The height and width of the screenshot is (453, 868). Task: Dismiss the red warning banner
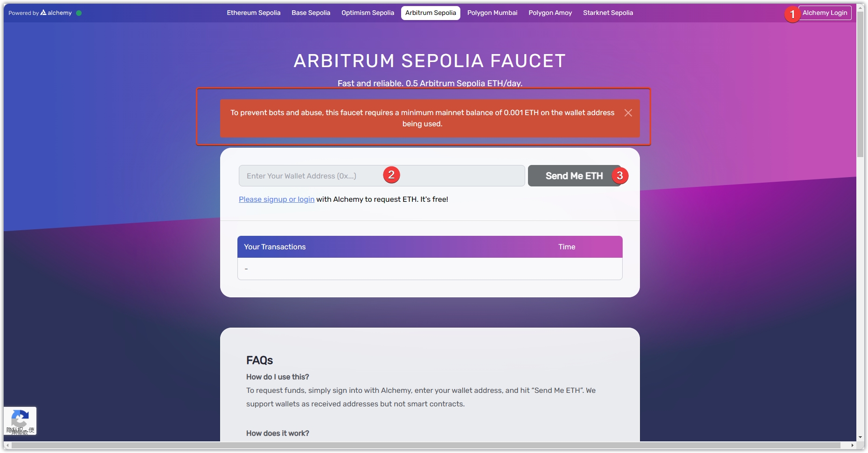coord(628,113)
